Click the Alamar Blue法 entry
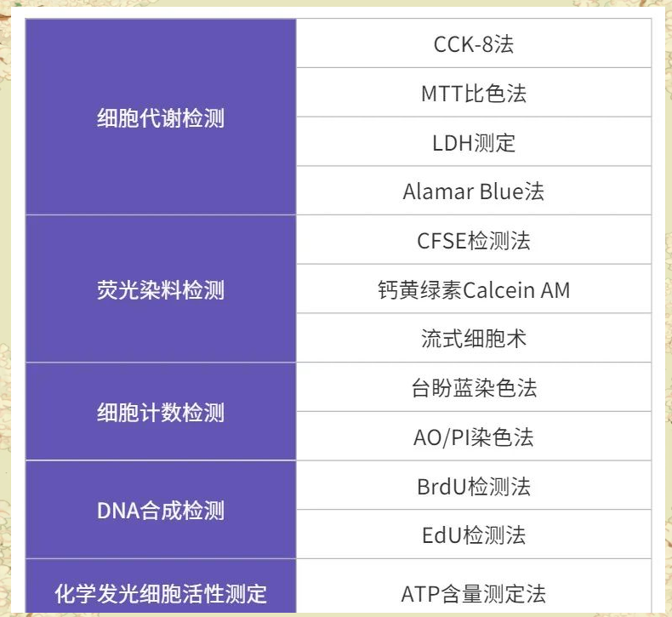Image resolution: width=672 pixels, height=617 pixels. 474,191
